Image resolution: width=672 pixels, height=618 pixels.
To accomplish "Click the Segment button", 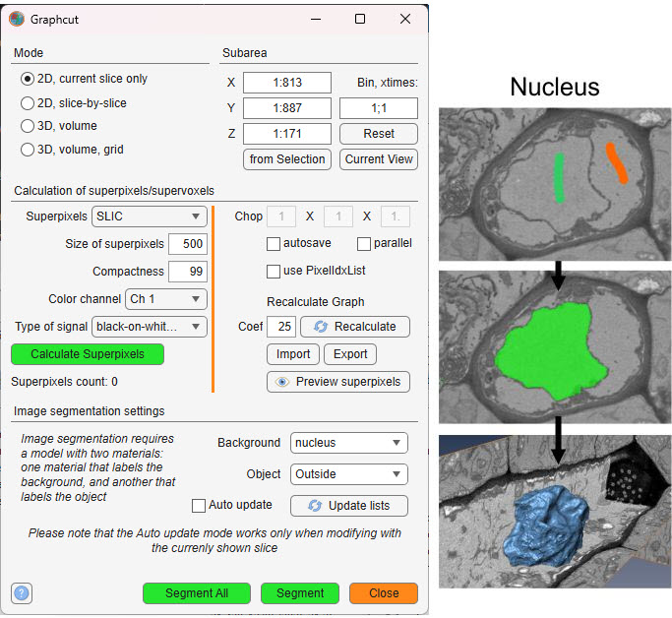I will tap(300, 593).
